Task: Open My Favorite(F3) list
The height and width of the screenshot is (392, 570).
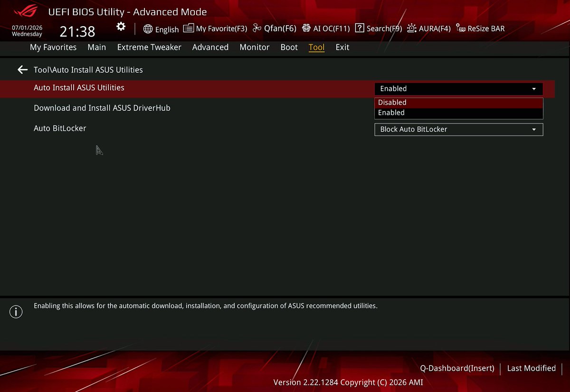Action: point(215,29)
